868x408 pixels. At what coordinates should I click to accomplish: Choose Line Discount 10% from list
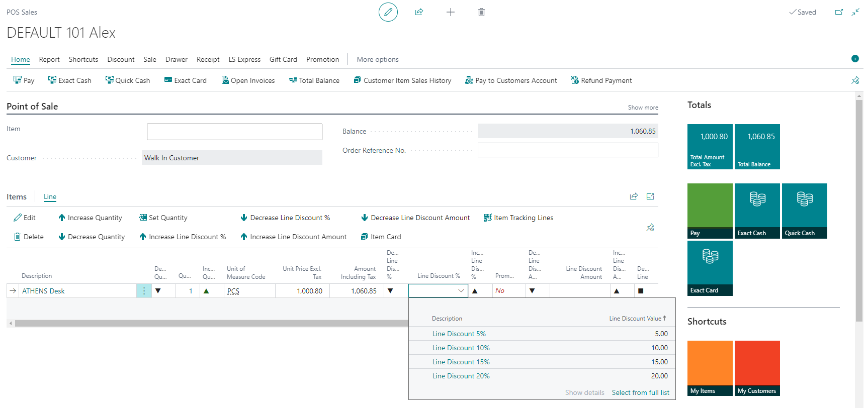coord(461,348)
